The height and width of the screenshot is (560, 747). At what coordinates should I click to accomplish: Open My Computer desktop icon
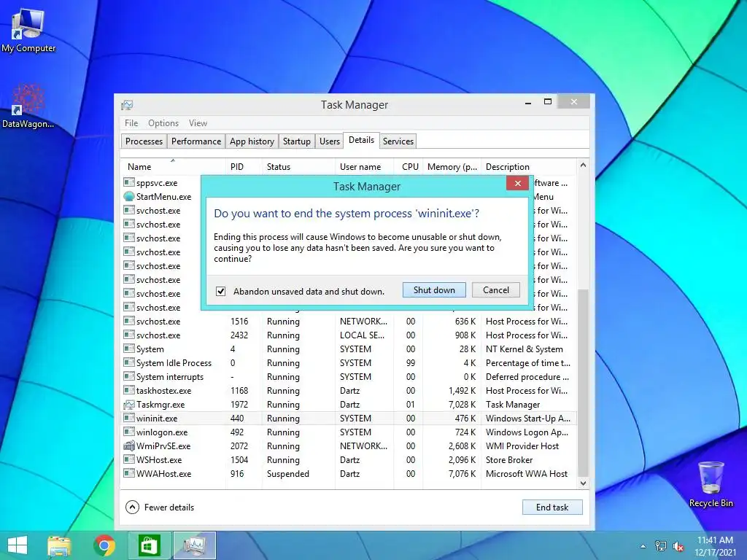[x=28, y=29]
